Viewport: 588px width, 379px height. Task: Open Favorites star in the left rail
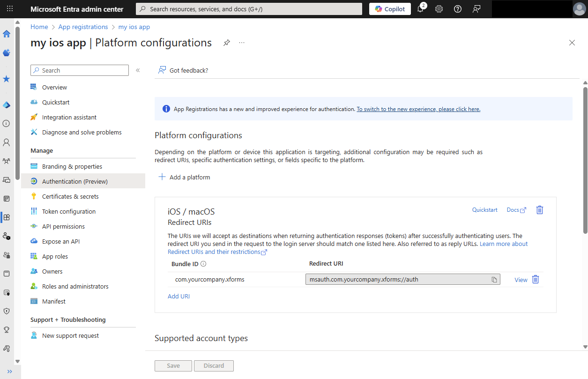click(7, 79)
